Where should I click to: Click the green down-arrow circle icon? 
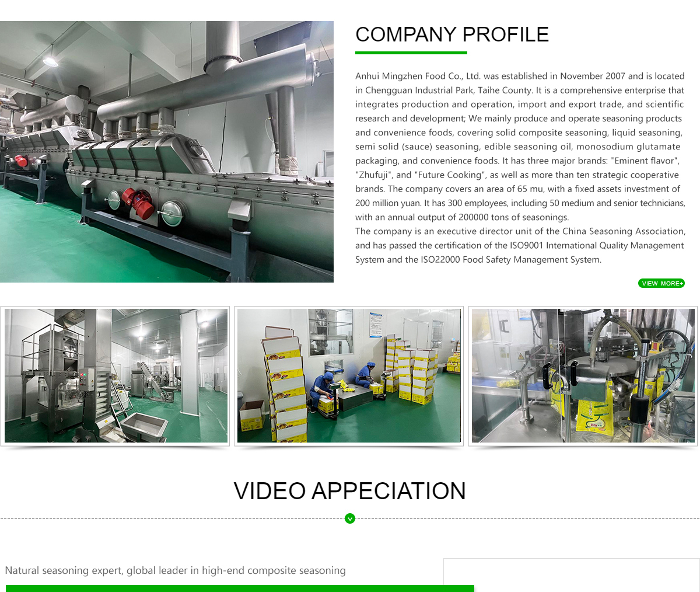point(350,518)
